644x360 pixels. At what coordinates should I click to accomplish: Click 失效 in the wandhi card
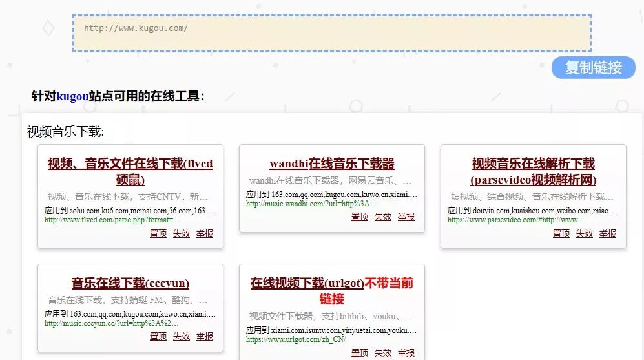point(383,217)
